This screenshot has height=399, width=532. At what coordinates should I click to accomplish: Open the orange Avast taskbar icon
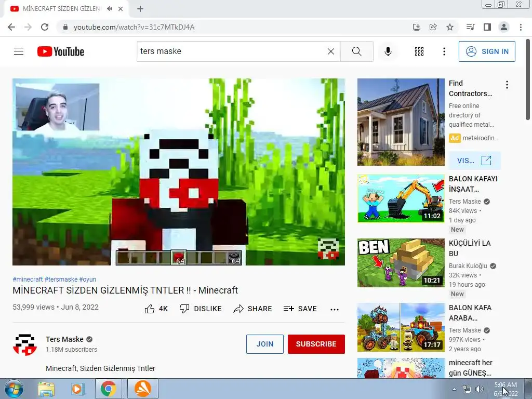143,389
